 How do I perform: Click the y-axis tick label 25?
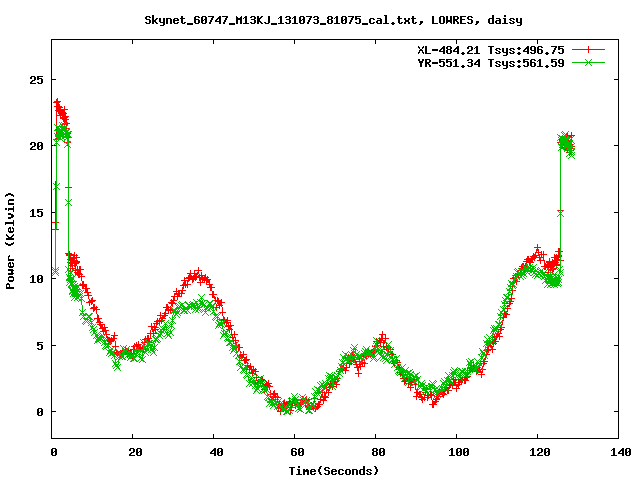pos(36,80)
